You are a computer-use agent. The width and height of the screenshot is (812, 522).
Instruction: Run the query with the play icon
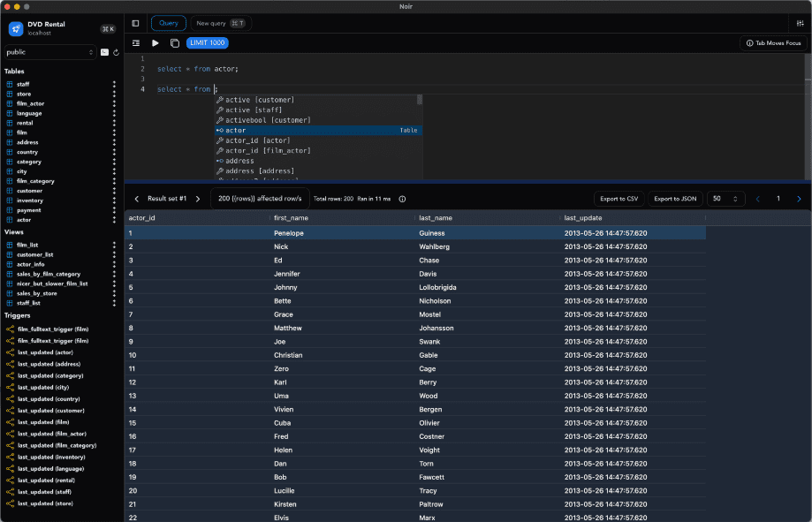coord(156,42)
